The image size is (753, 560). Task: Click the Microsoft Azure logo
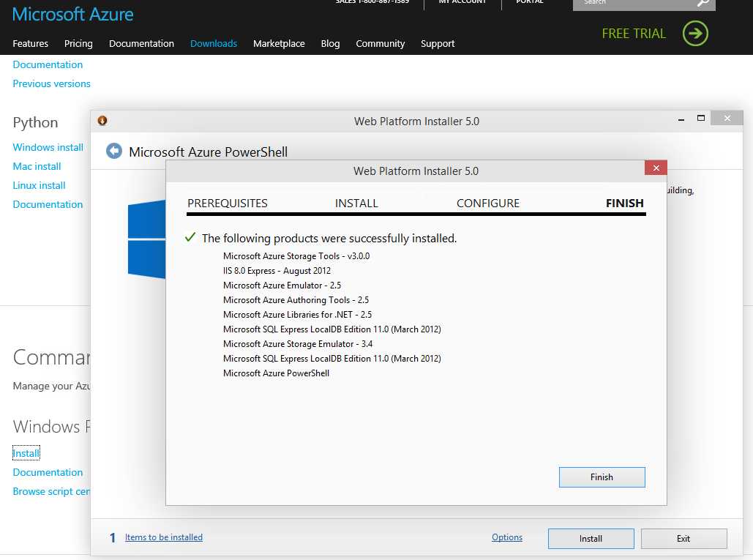[72, 14]
